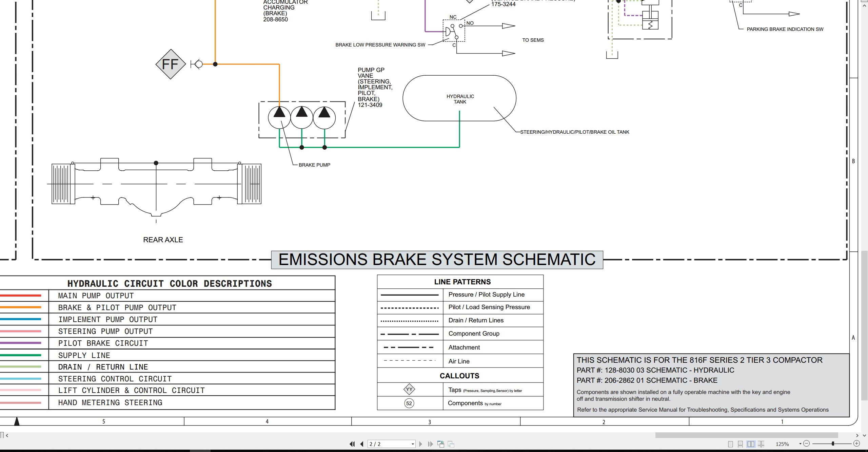The image size is (868, 452).
Task: Click the next view icon
Action: coord(451,444)
